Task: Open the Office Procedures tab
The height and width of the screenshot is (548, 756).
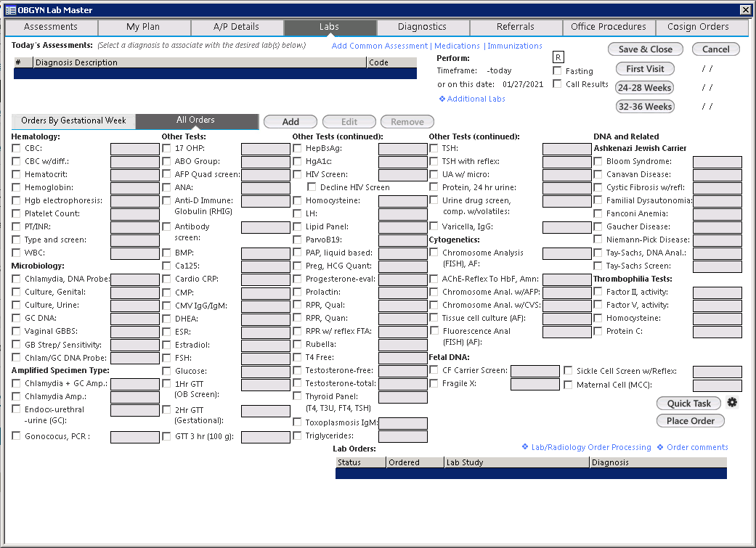Action: [x=609, y=27]
